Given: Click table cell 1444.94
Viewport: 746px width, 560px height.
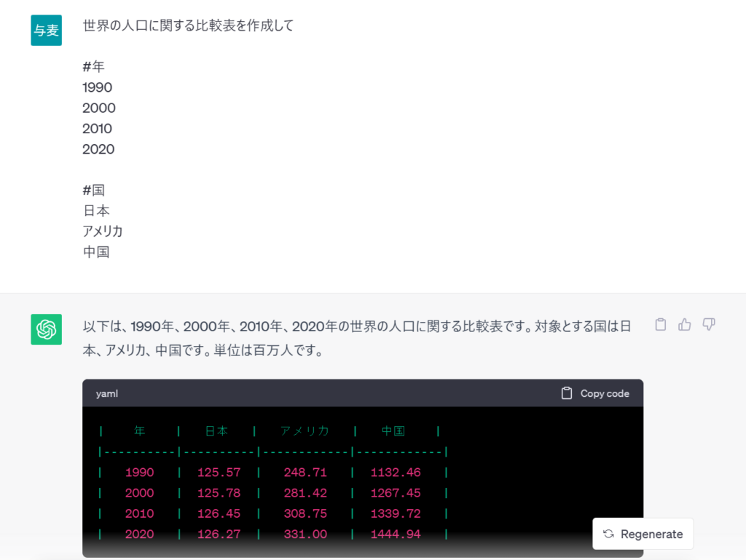Looking at the screenshot, I should click(396, 534).
